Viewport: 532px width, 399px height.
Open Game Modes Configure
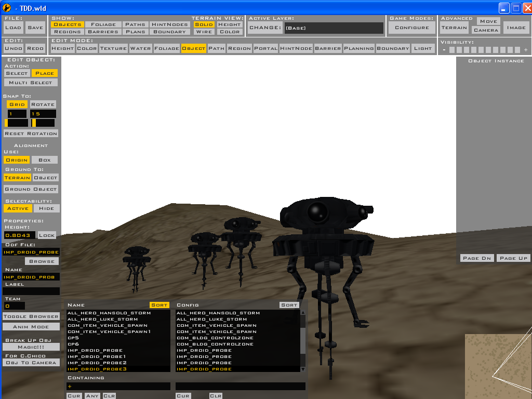tap(412, 28)
